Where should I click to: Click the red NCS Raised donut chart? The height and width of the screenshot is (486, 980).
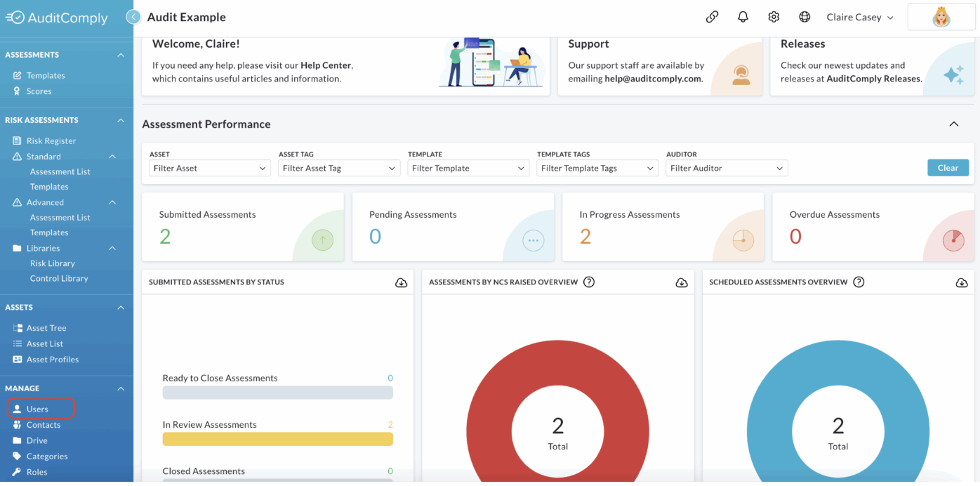coord(557,405)
